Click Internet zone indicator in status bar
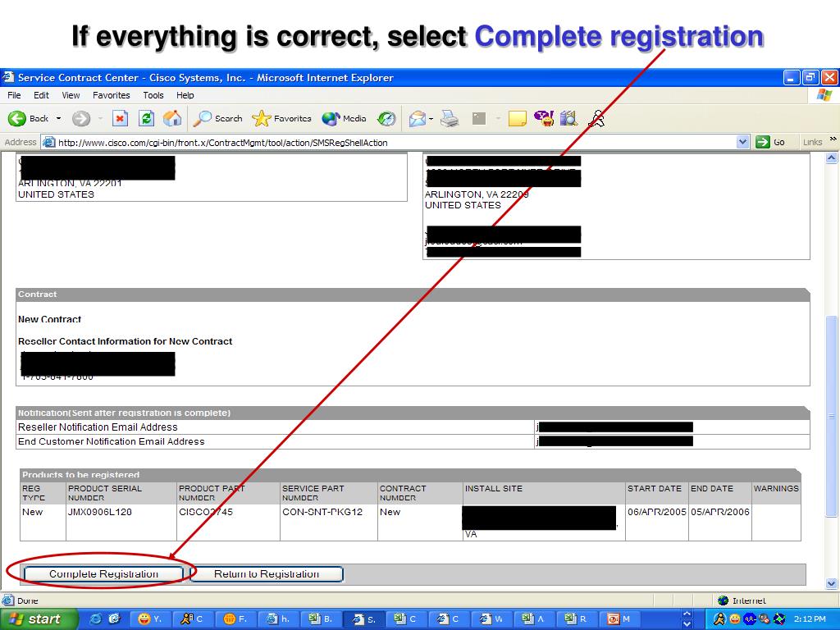This screenshot has width=840, height=630. pyautogui.click(x=742, y=600)
